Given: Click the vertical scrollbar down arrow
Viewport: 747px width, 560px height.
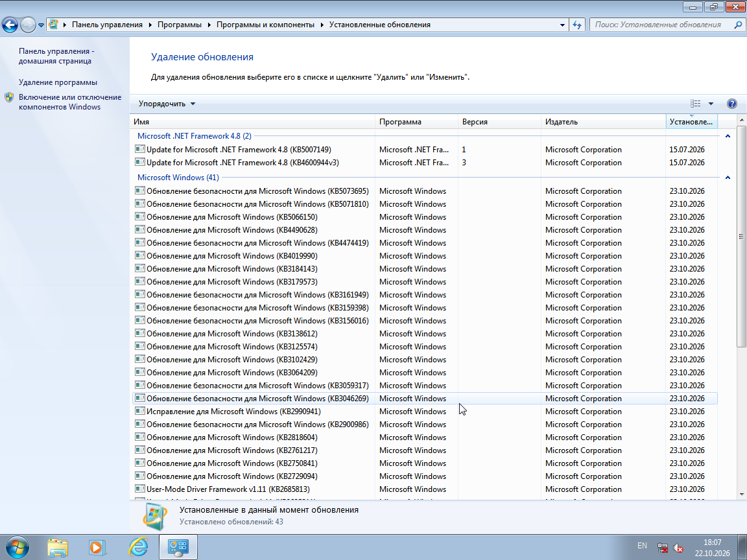Looking at the screenshot, I should coord(741,495).
